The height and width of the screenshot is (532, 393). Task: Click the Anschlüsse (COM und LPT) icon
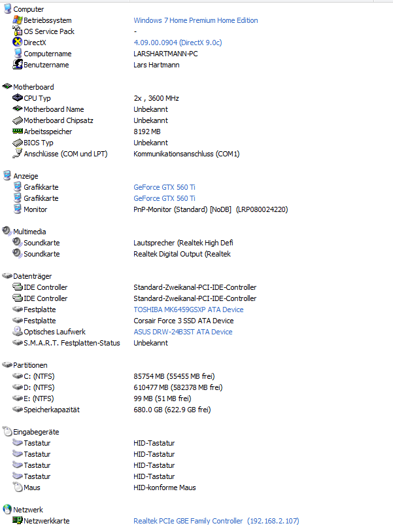(x=17, y=153)
